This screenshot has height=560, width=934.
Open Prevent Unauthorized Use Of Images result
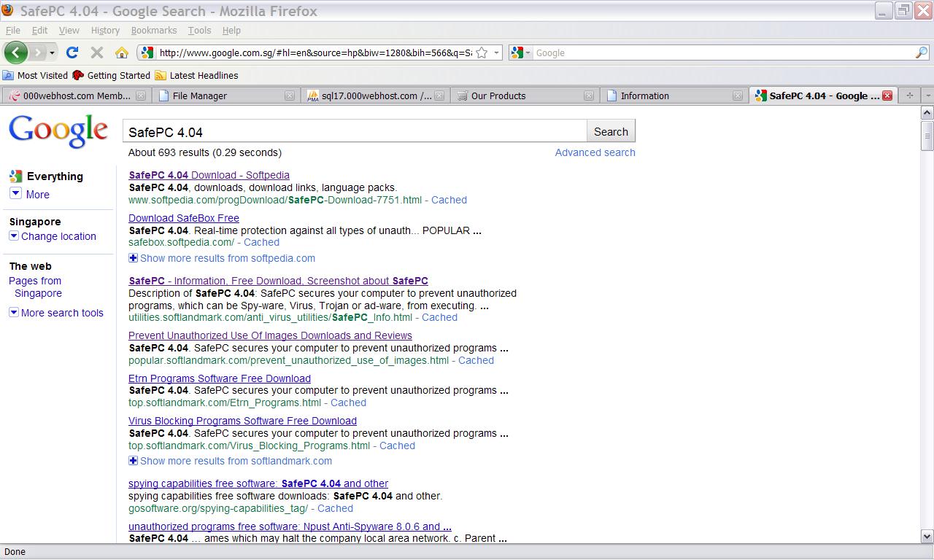click(x=270, y=335)
